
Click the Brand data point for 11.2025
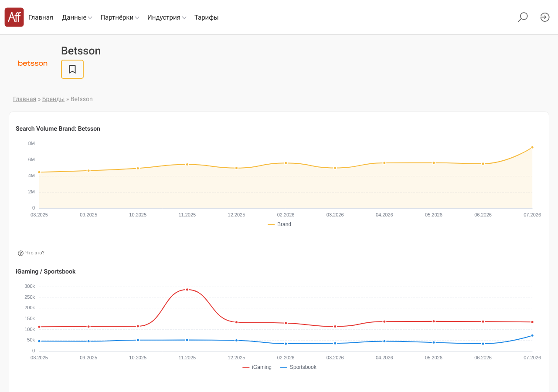pos(187,164)
